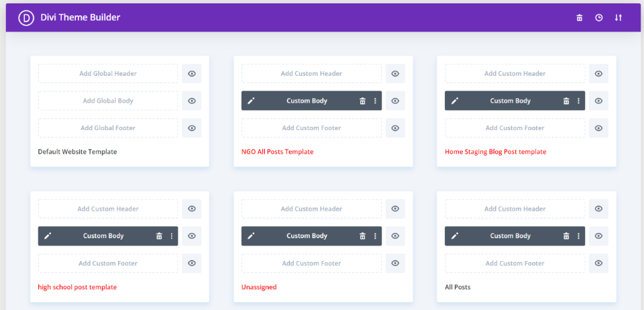
Task: Toggle header visibility in Home Staging Blog Post template
Action: click(599, 74)
